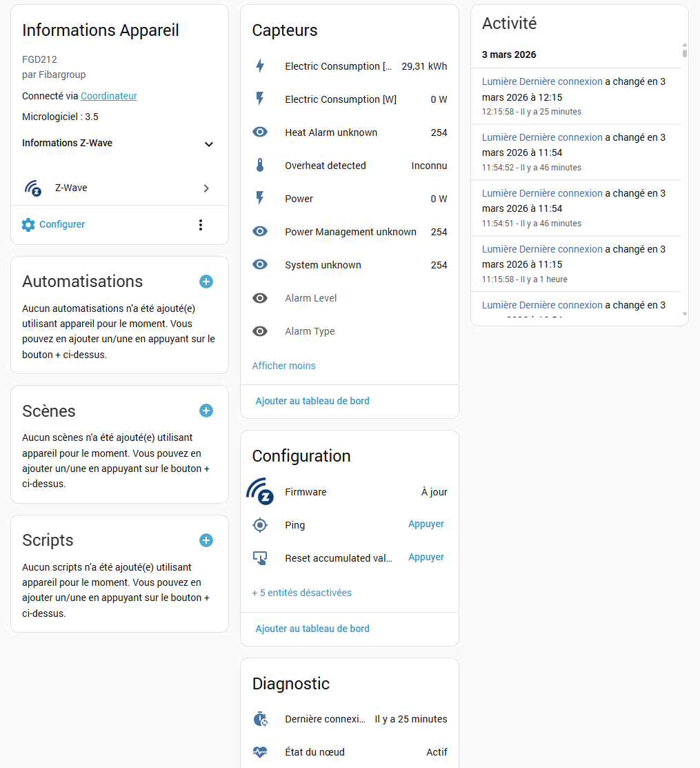
Task: Add Capteurs entities to the dashboard
Action: point(312,401)
